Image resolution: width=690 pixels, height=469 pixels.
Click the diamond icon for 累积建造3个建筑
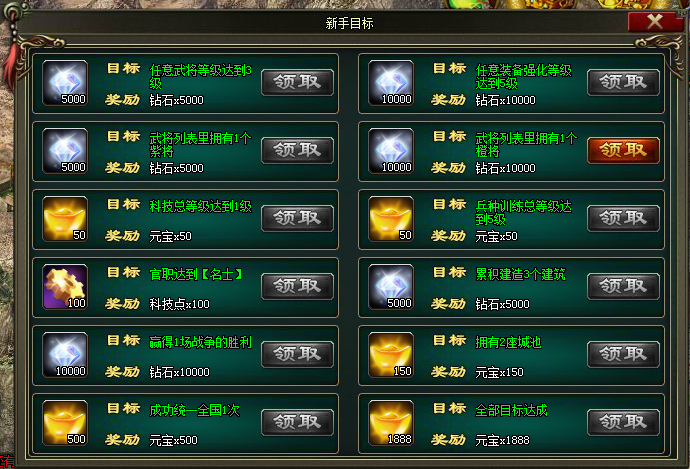[x=391, y=287]
